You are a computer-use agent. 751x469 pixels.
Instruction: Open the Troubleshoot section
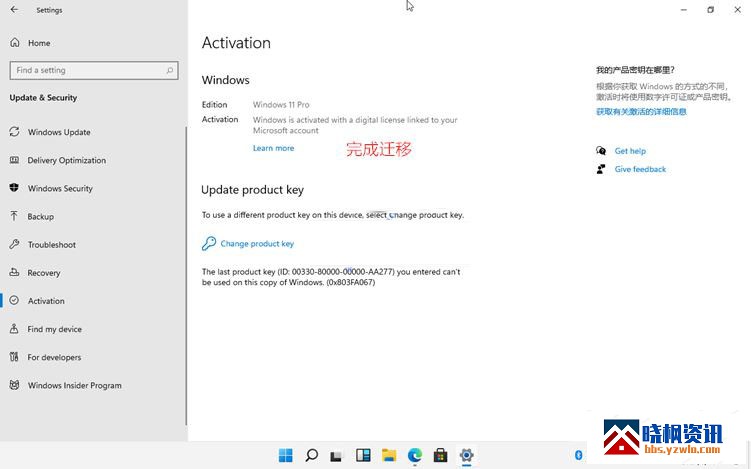(x=52, y=245)
